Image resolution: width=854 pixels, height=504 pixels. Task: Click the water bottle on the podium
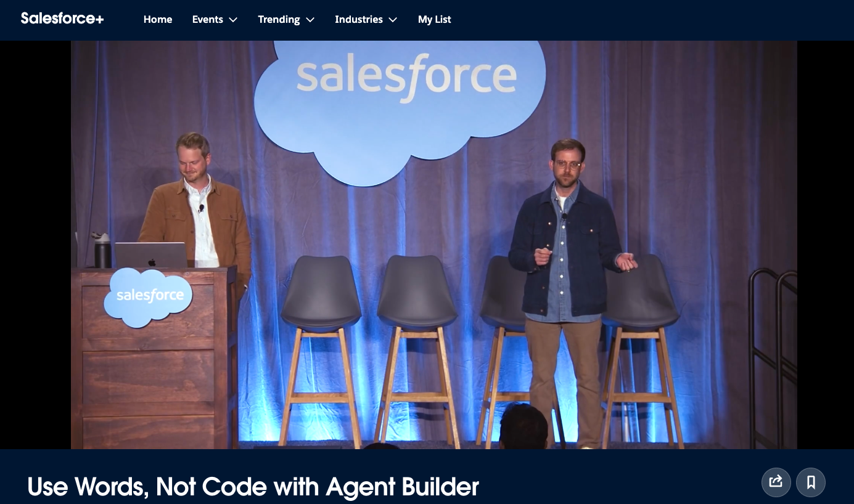102,251
